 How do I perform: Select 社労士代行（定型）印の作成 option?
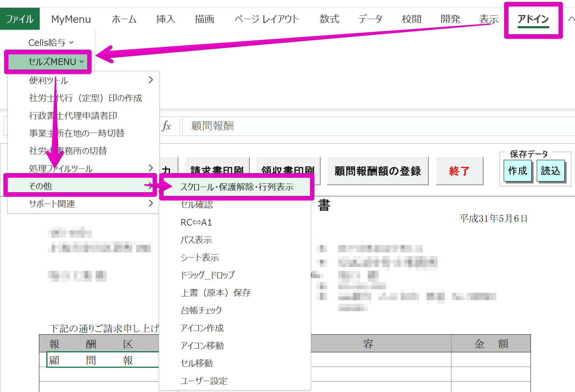[x=85, y=98]
